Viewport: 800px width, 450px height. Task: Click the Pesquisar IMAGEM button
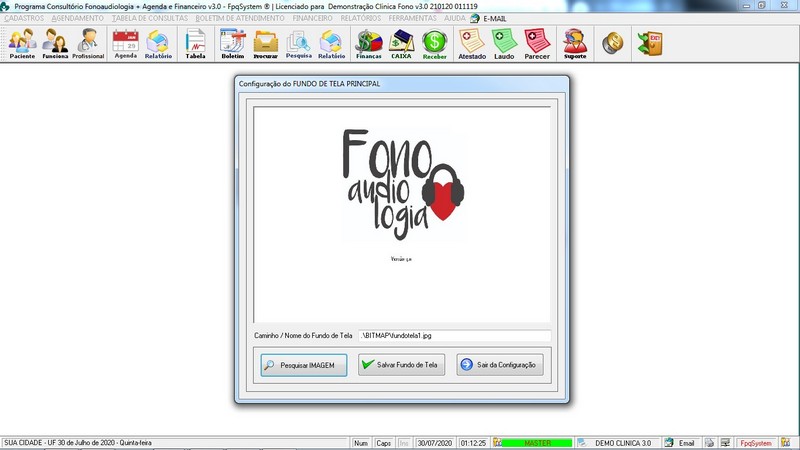click(x=304, y=365)
